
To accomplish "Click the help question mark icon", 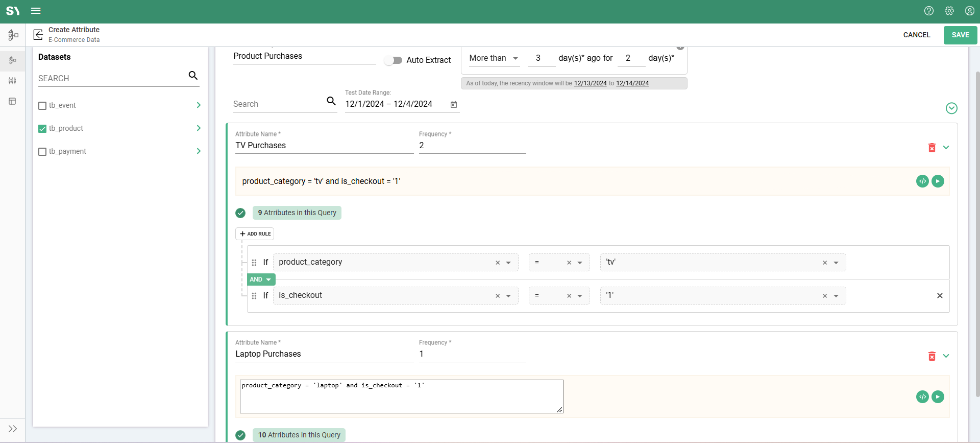I will pos(929,11).
